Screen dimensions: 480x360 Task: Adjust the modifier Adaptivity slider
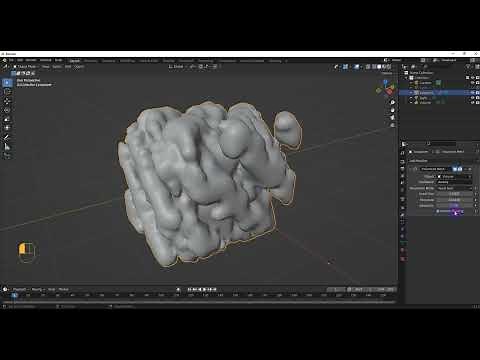pos(454,206)
